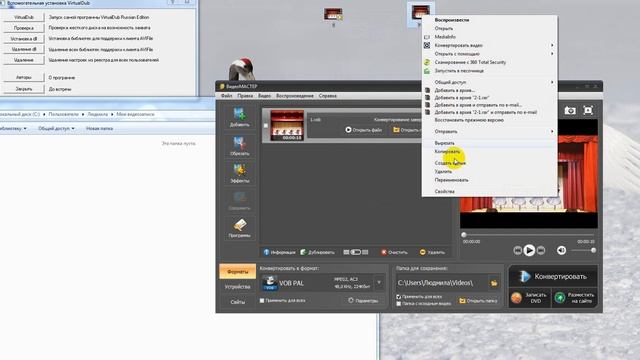Switch to the Форматы tab
Screen dimensions: 640x360
238,271
